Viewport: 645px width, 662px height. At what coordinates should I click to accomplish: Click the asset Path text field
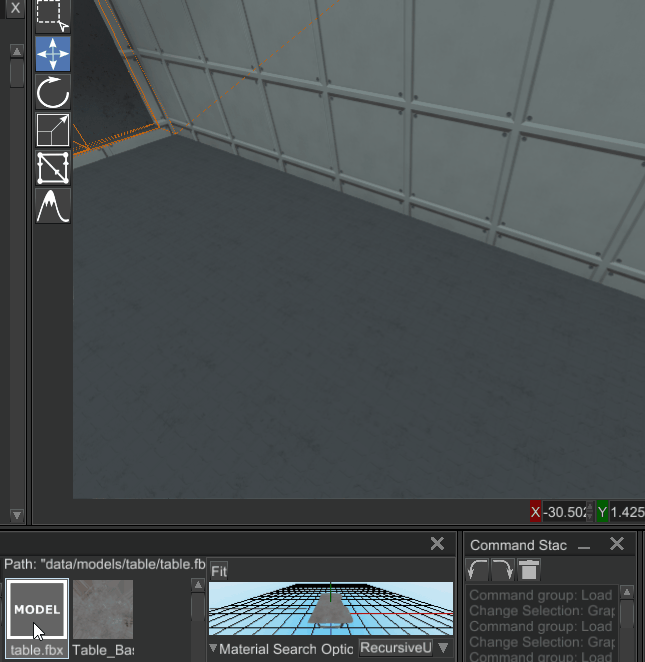pos(104,564)
